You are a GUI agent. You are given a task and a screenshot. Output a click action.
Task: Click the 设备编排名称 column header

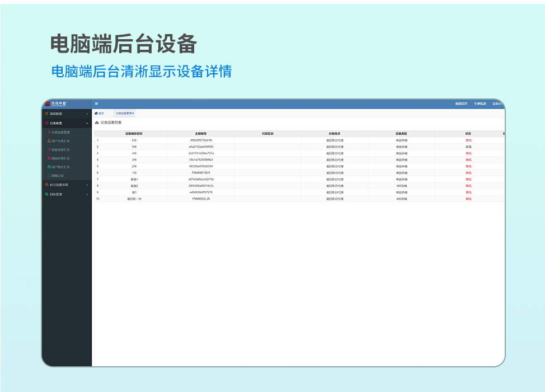134,134
